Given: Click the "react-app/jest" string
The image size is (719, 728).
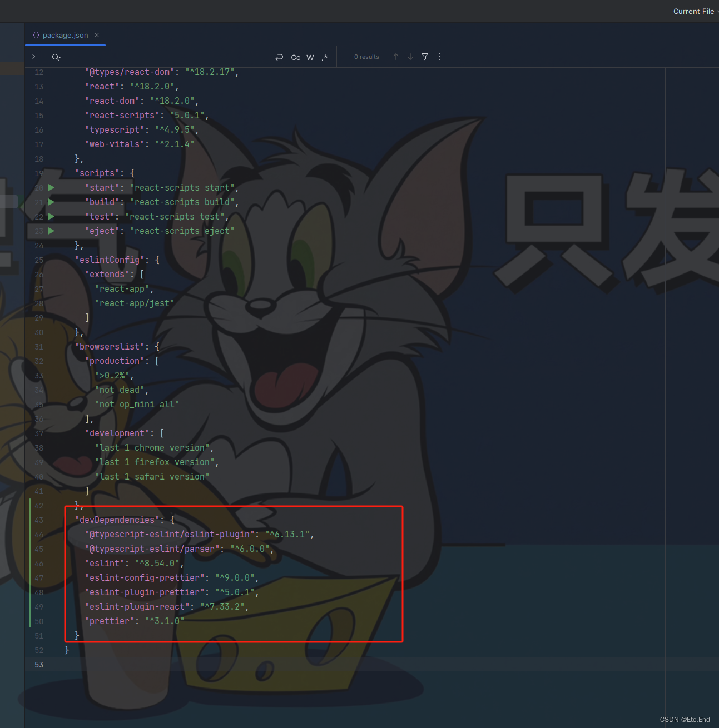Looking at the screenshot, I should [x=135, y=303].
